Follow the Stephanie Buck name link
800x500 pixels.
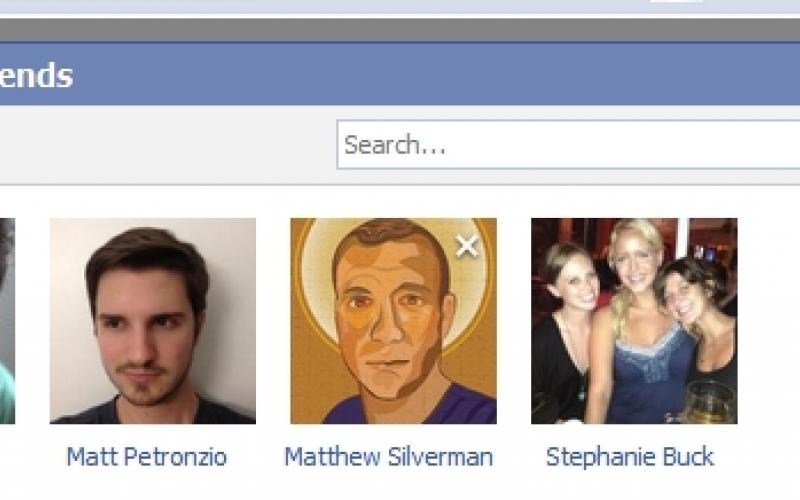click(630, 457)
